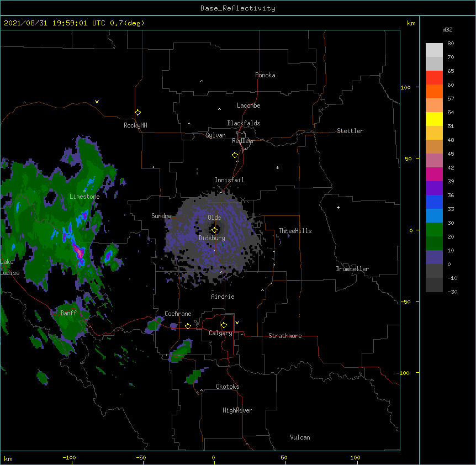476x465 pixels.
Task: Click the HighRiver label
Action: (237, 410)
